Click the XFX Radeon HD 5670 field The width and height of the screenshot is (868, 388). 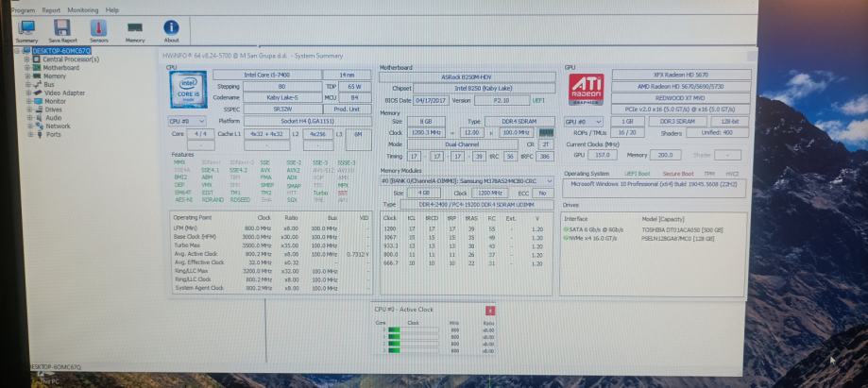[681, 75]
